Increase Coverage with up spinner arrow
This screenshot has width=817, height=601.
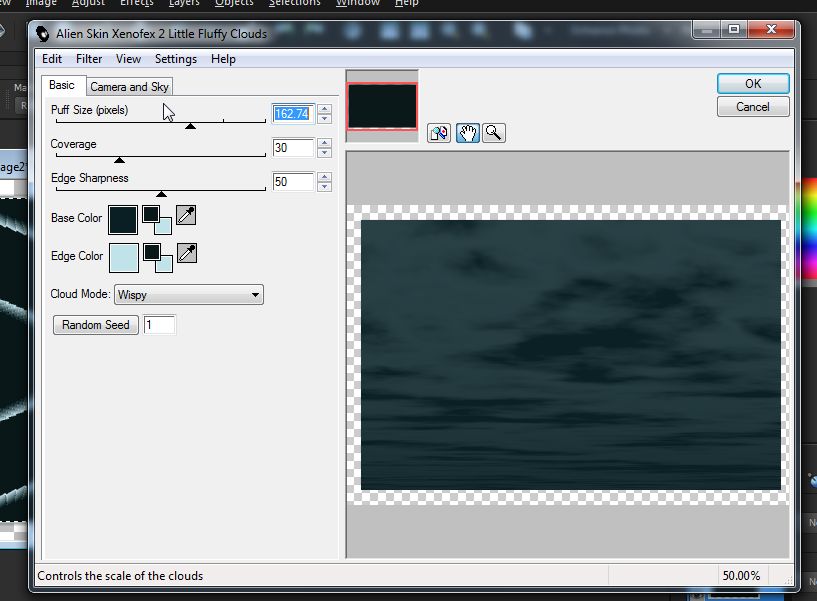(x=325, y=143)
